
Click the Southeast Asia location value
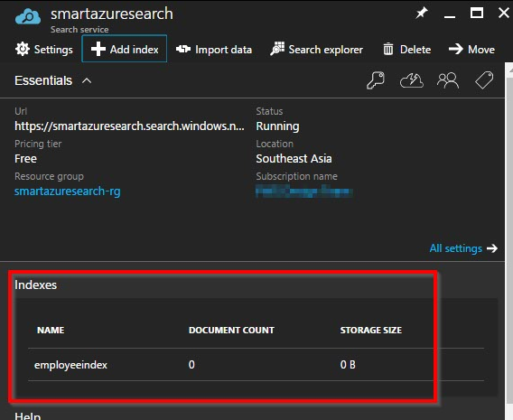click(x=294, y=159)
